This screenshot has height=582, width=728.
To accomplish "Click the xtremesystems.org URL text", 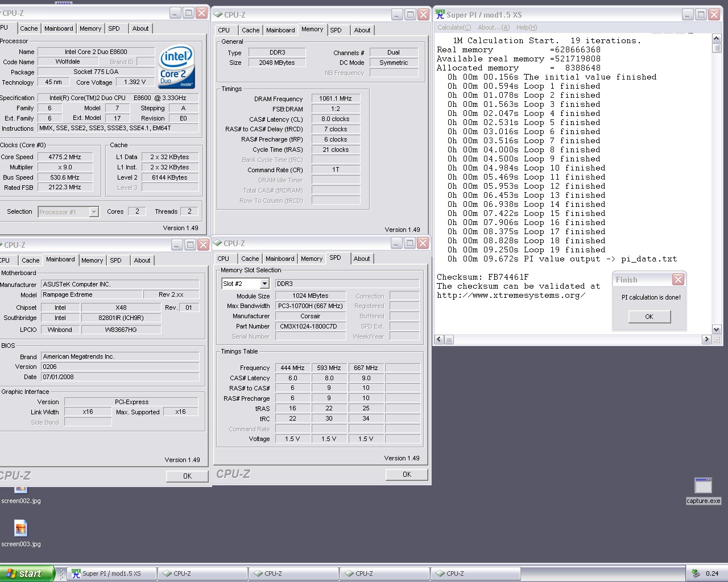I will pyautogui.click(x=511, y=296).
